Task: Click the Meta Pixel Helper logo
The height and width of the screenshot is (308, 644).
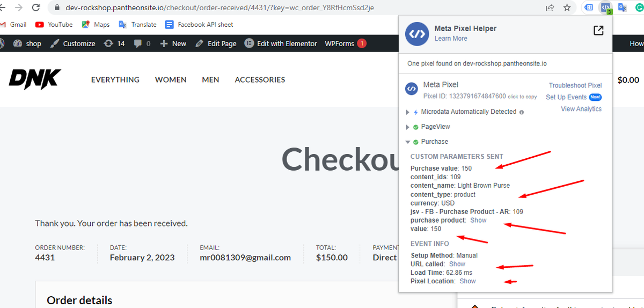Action: (x=416, y=33)
